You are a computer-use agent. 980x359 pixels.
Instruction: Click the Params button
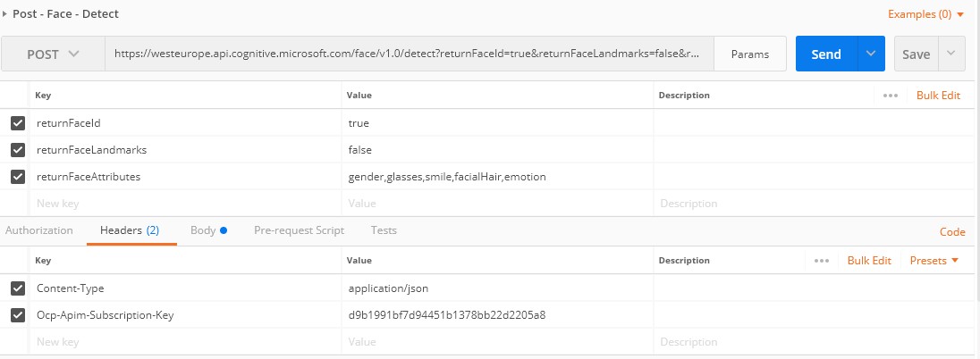pos(749,54)
